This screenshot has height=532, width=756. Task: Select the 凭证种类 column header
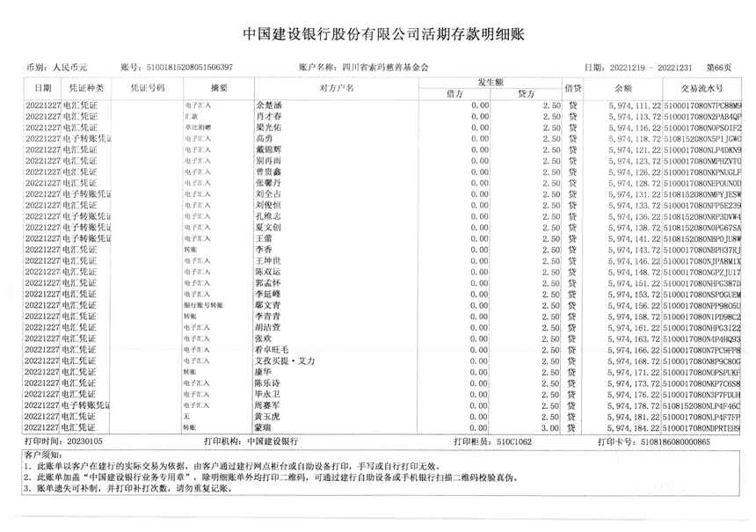click(86, 88)
